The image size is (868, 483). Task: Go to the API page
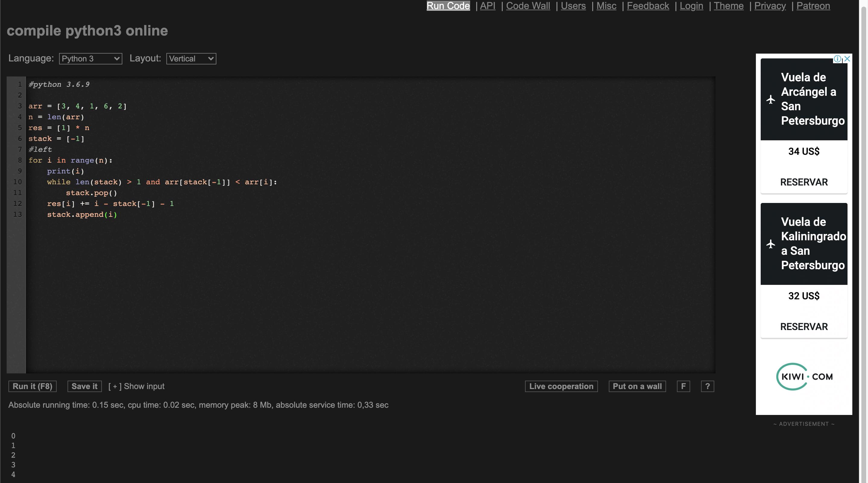coord(488,6)
